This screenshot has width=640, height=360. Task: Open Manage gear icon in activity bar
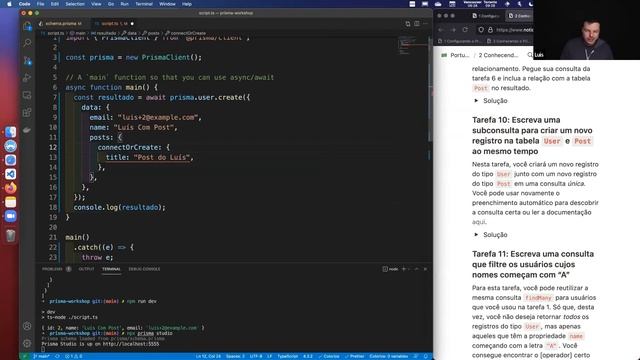[27, 343]
